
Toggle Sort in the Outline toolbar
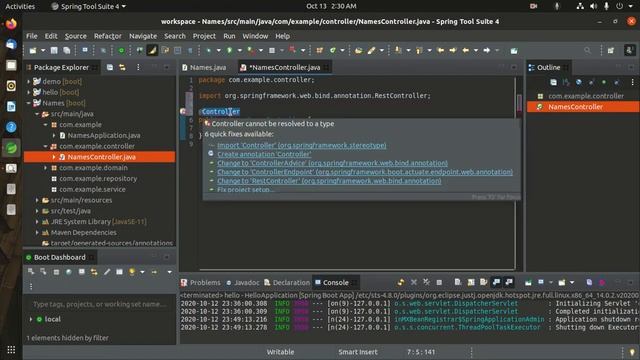pos(566,82)
